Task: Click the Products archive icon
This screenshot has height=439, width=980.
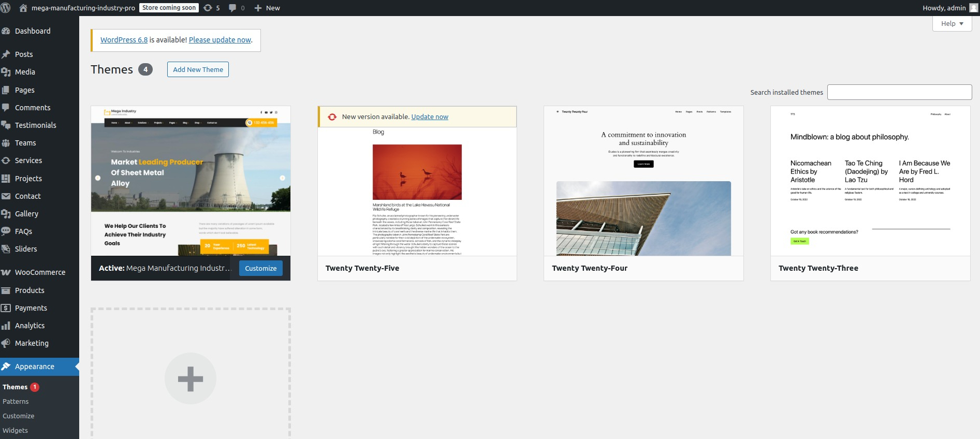Action: pyautogui.click(x=6, y=290)
